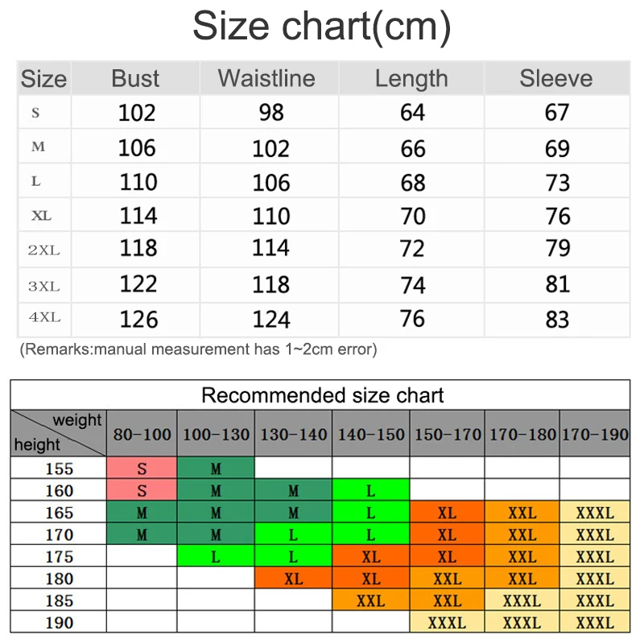Select sleeve value 83

click(557, 320)
